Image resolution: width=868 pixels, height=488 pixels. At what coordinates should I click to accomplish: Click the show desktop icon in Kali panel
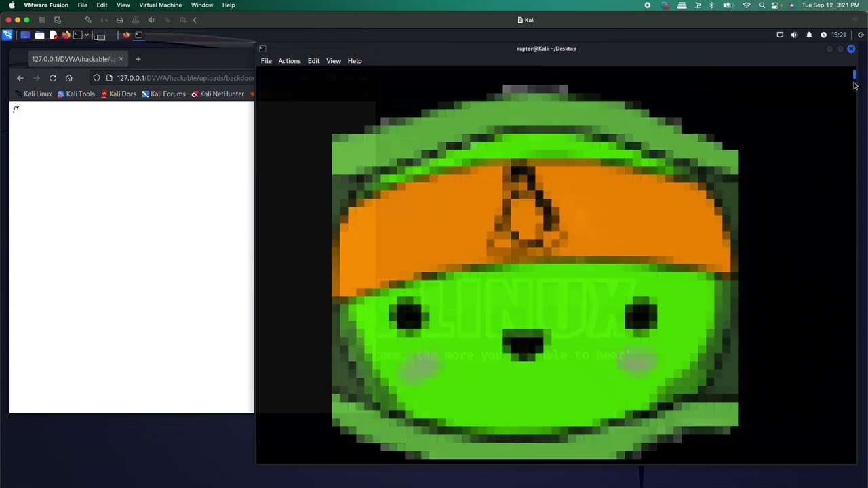click(25, 35)
